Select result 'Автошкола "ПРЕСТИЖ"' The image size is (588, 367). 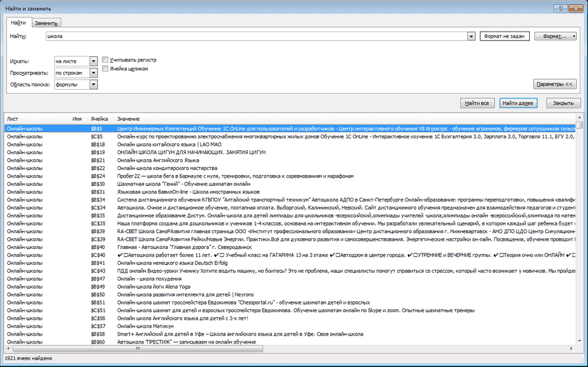[x=290, y=342]
